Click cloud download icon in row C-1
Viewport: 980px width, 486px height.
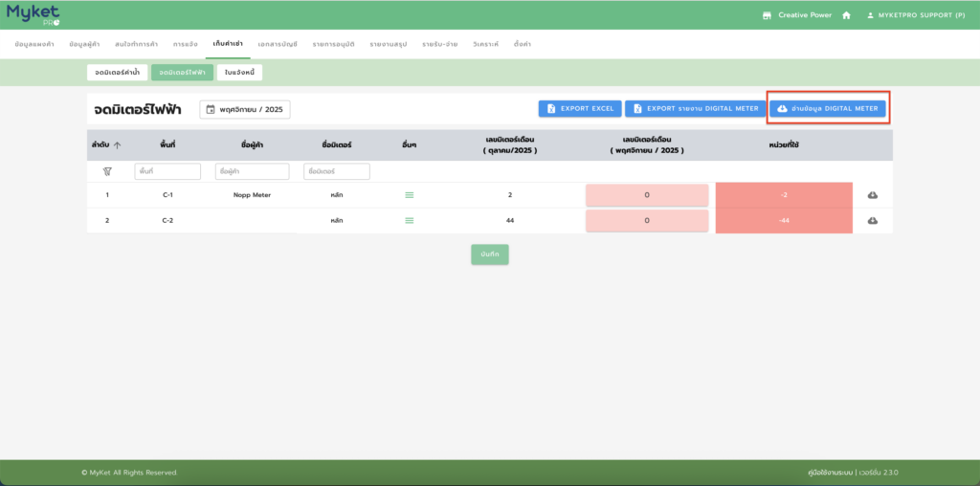[873, 195]
